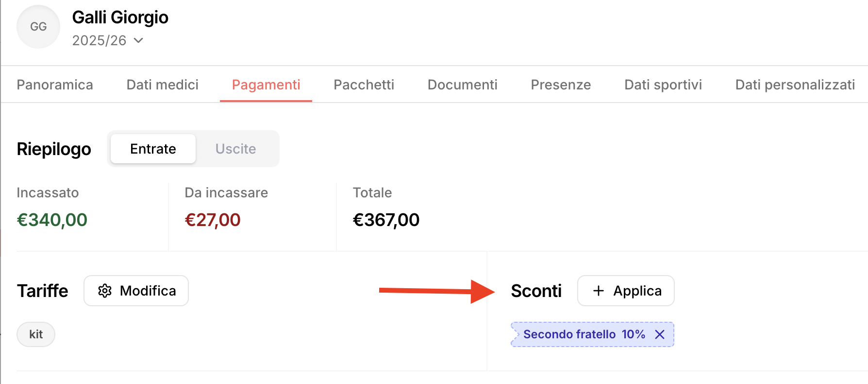Switch to Dati sportivi tab
The image size is (868, 384).
(663, 85)
